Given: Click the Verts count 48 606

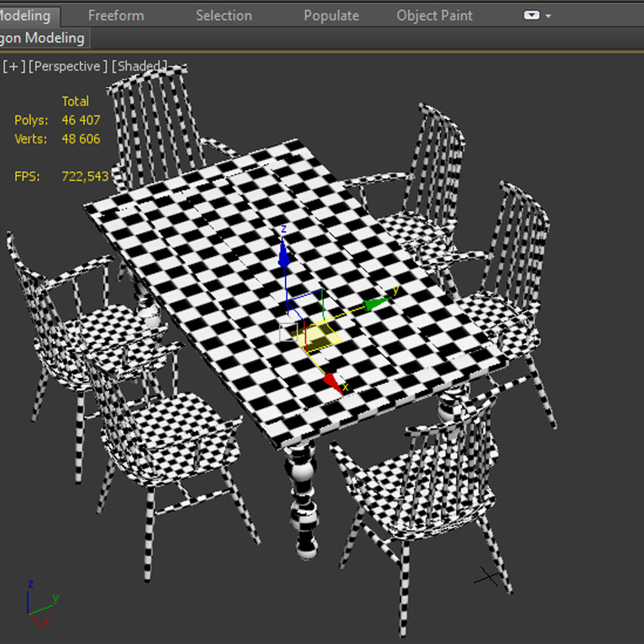Looking at the screenshot, I should (x=81, y=139).
